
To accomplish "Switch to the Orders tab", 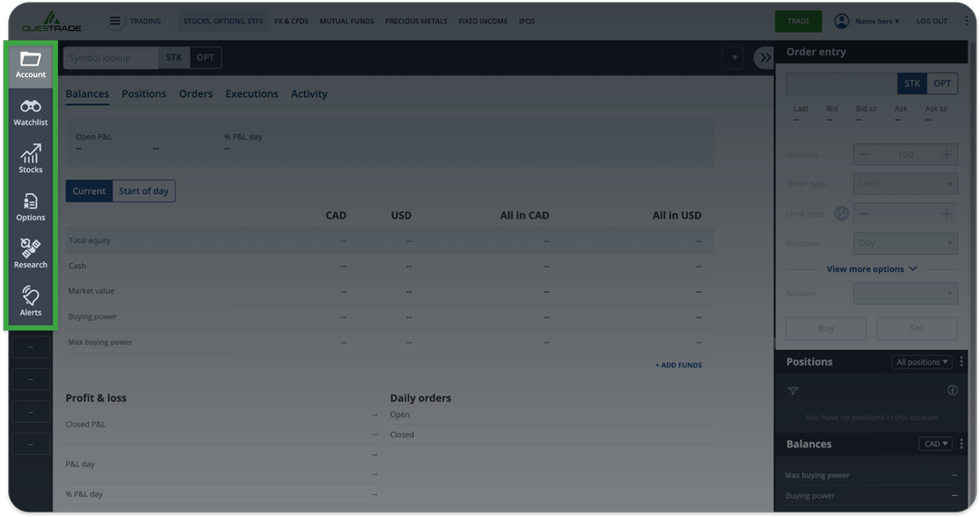I will click(196, 93).
